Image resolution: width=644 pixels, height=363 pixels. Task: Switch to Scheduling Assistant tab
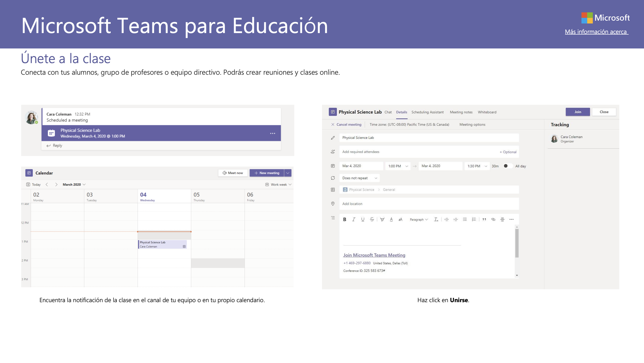(427, 112)
